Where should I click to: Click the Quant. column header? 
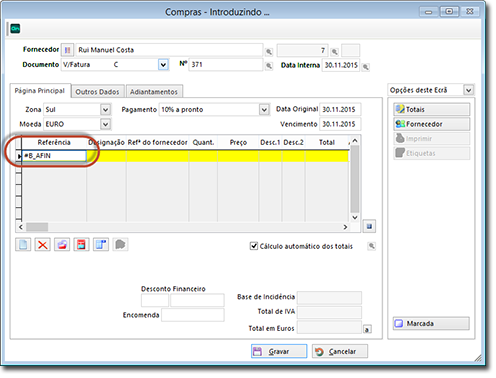tap(203, 143)
